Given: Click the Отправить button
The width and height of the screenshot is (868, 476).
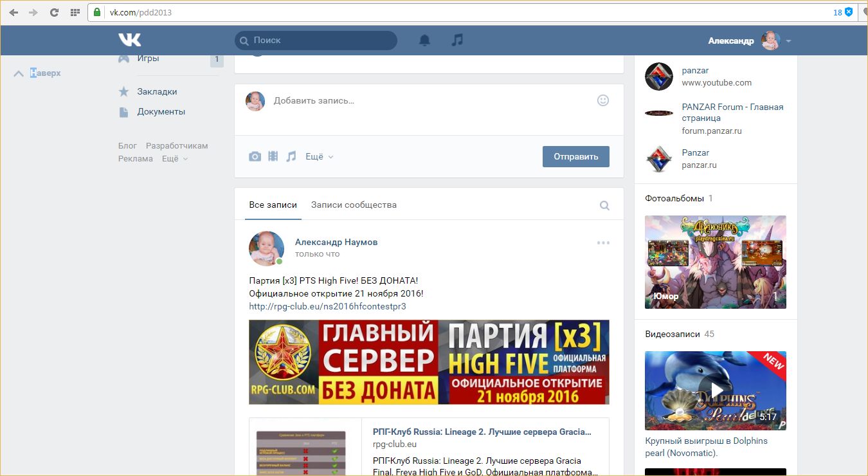Looking at the screenshot, I should (x=576, y=156).
